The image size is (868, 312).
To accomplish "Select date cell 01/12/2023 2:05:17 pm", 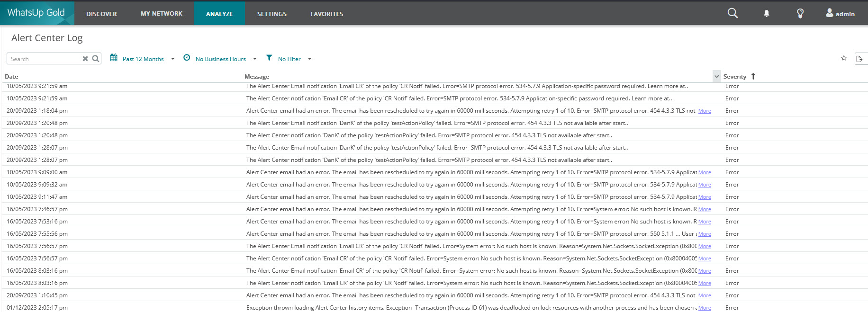I will [x=37, y=308].
